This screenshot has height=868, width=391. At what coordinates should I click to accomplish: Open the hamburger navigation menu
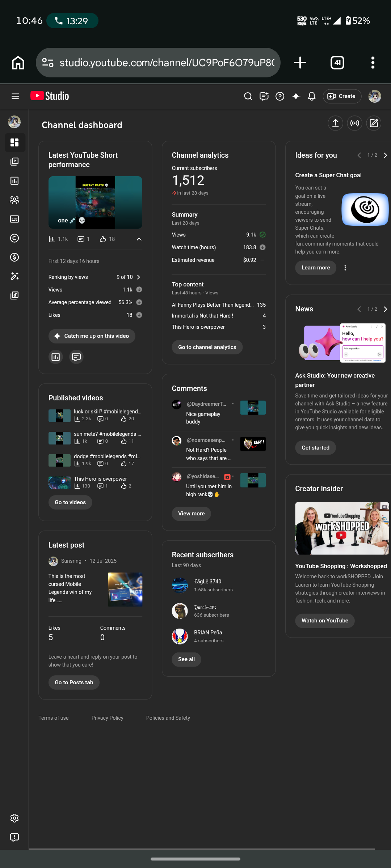[x=15, y=96]
